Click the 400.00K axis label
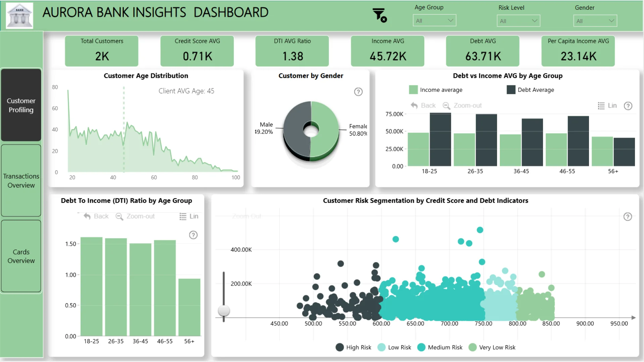644x362 pixels. [241, 250]
